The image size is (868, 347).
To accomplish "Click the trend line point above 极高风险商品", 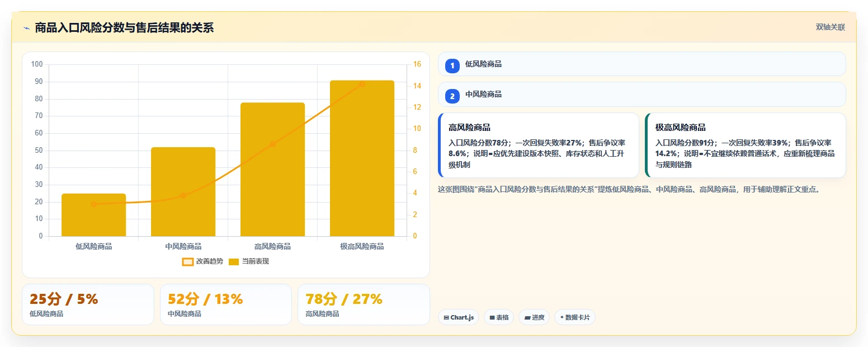I will point(362,84).
